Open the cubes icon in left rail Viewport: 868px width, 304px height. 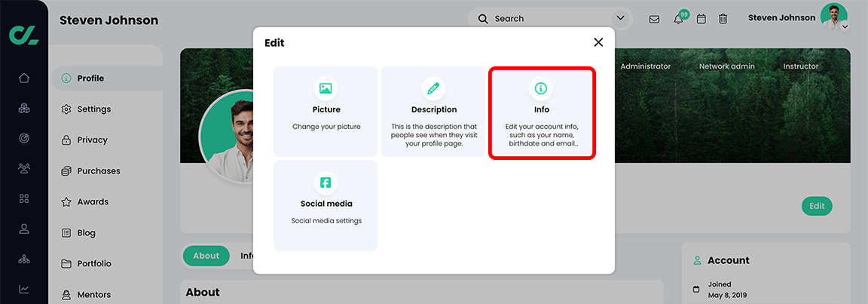point(24,107)
